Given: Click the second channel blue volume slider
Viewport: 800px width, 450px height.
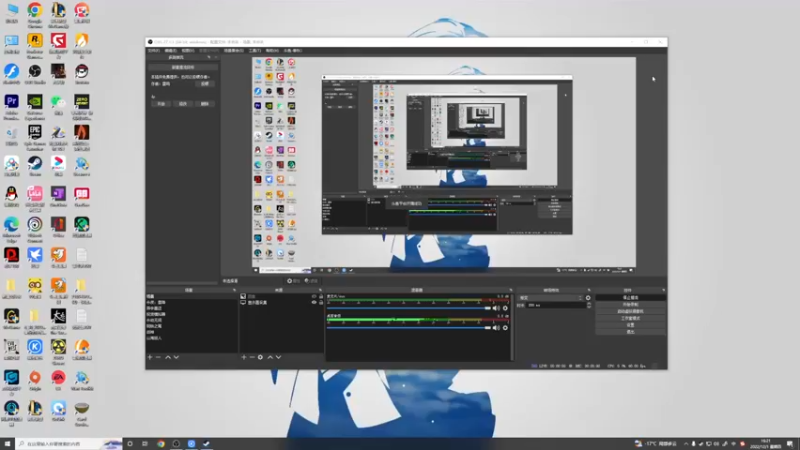Looking at the screenshot, I should 409,328.
